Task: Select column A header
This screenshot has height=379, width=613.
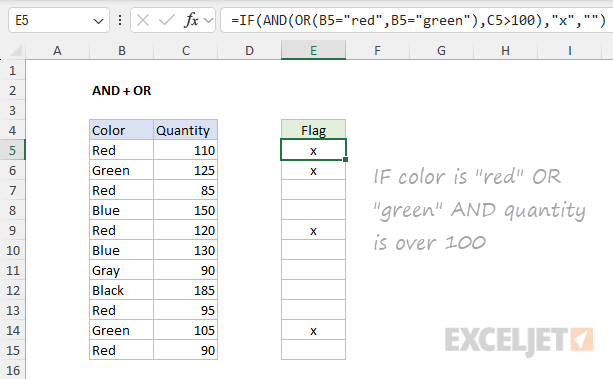Action: (57, 50)
